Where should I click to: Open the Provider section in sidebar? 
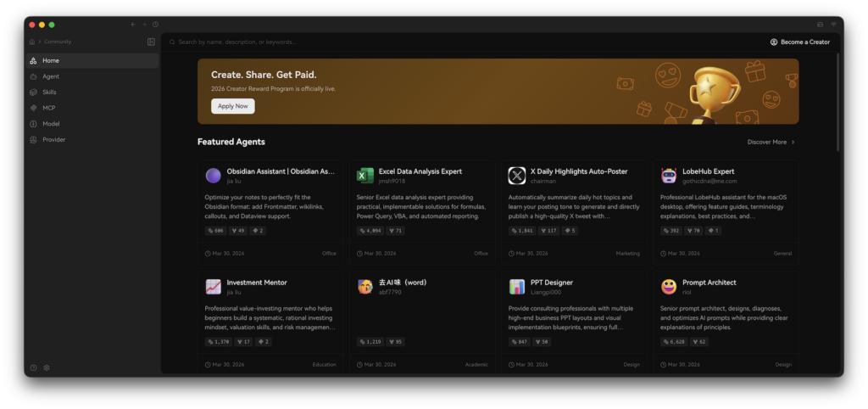[53, 139]
